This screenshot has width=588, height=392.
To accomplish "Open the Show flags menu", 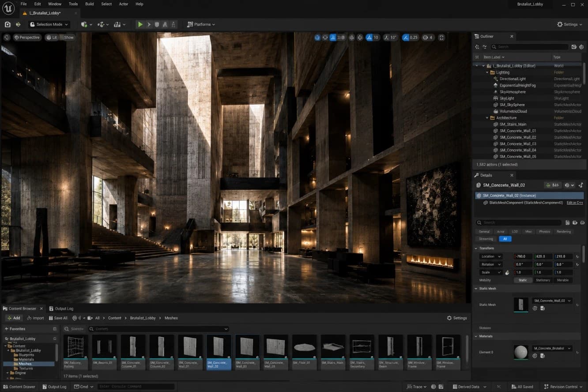I will point(68,38).
